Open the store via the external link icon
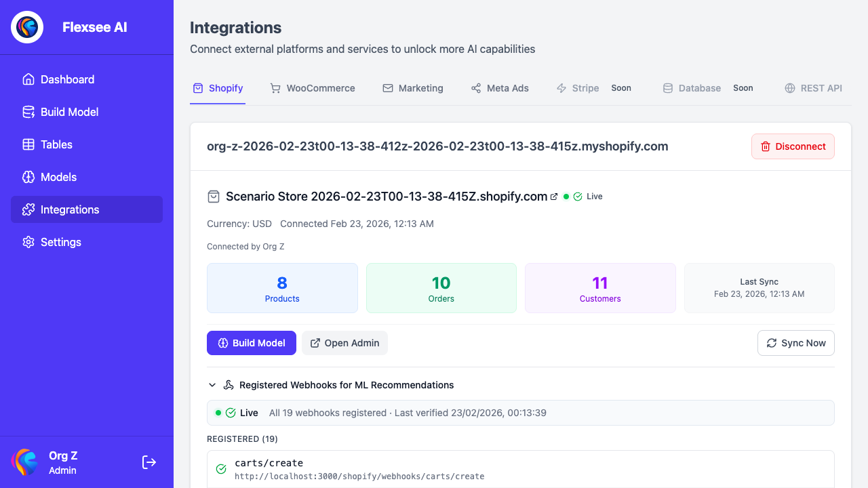The image size is (868, 488). pos(555,196)
